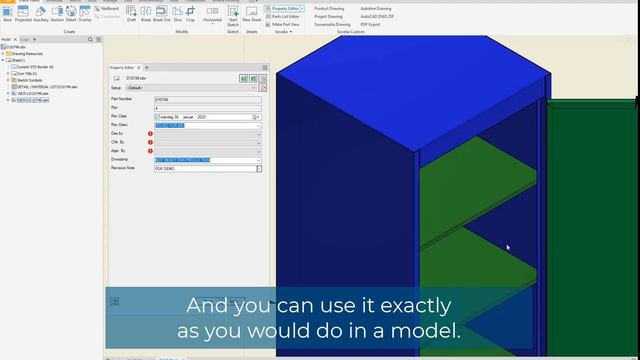This screenshot has width=640, height=360.
Task: Close the Property Editor panel tab
Action: (139, 67)
